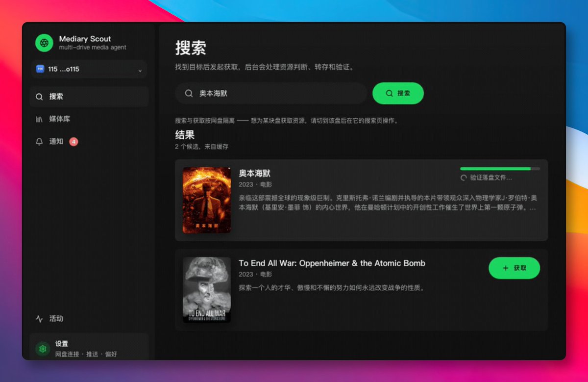This screenshot has width=588, height=382.
Task: Click the blue 115 drive badge icon
Action: [x=40, y=69]
